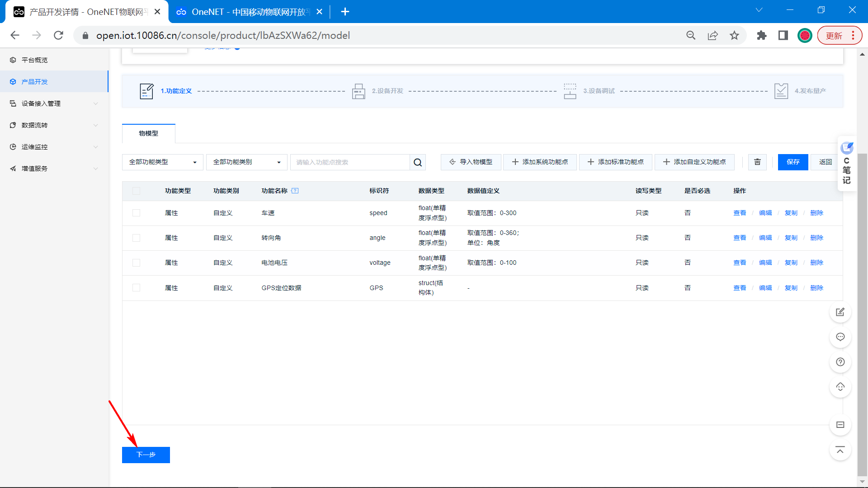Click the 功能名称 help tooltip icon
Image resolution: width=868 pixels, height=488 pixels.
295,191
